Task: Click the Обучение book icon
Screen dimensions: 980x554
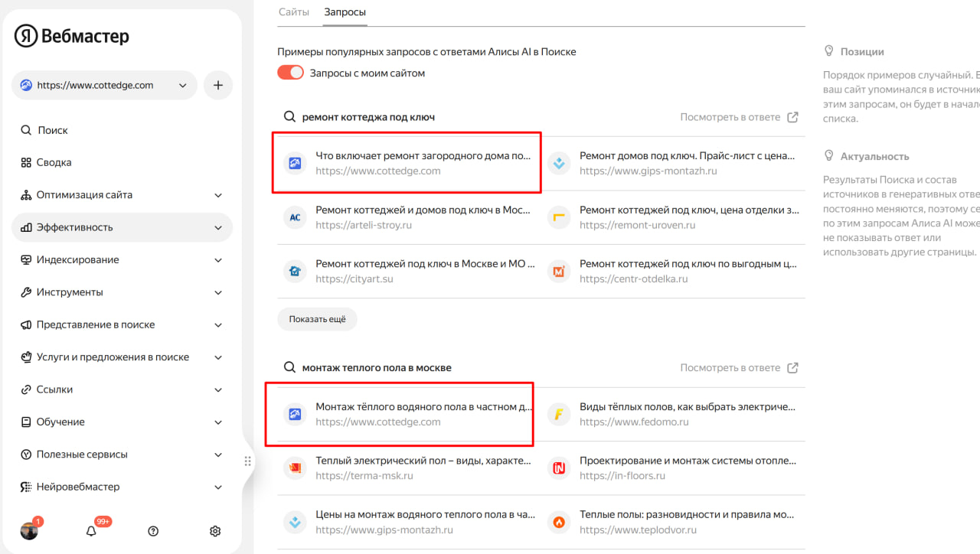Action: 26,422
